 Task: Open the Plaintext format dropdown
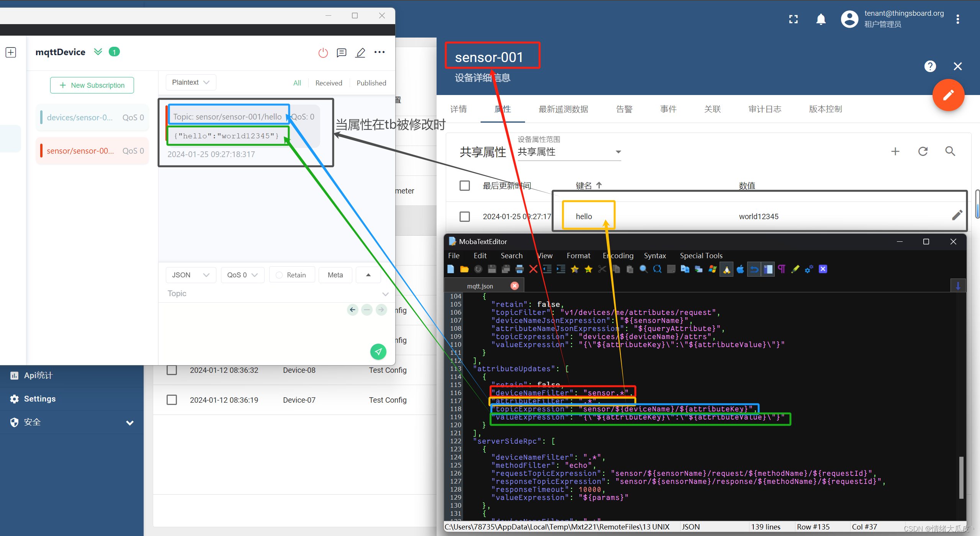coord(190,82)
